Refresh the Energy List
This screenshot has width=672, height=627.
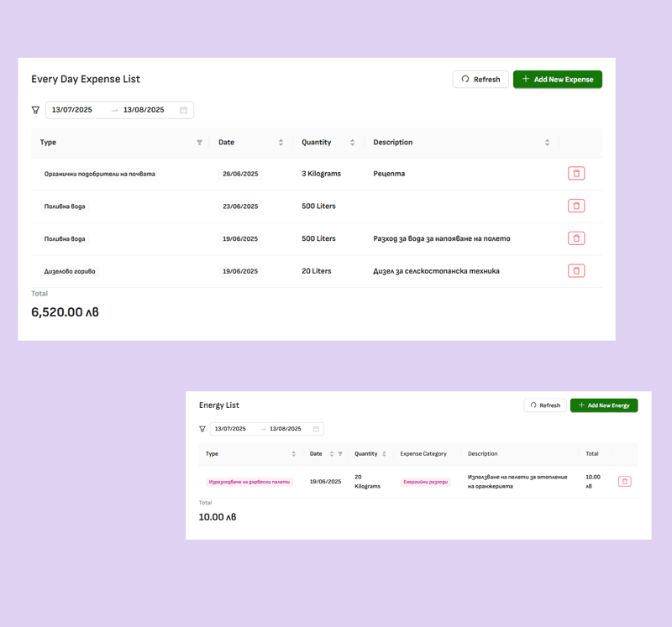pos(545,405)
